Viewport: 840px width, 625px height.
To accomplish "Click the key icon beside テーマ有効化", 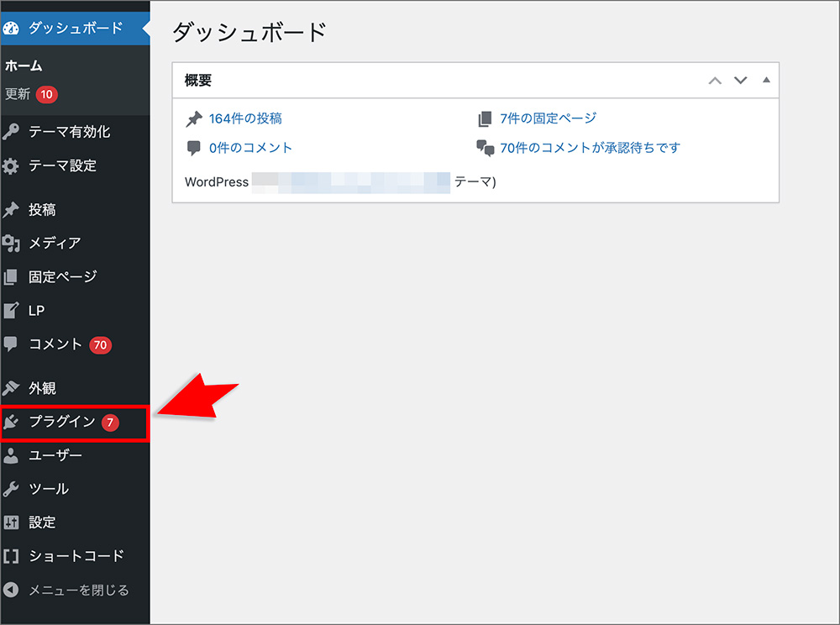I will 11,132.
